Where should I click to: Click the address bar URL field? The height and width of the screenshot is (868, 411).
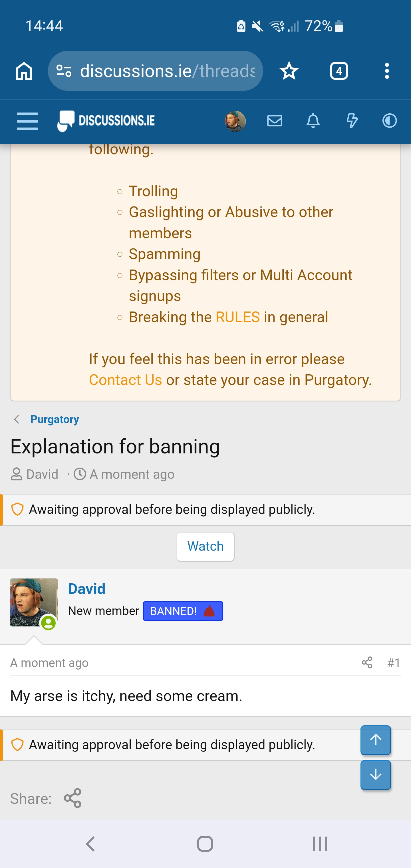[168, 71]
